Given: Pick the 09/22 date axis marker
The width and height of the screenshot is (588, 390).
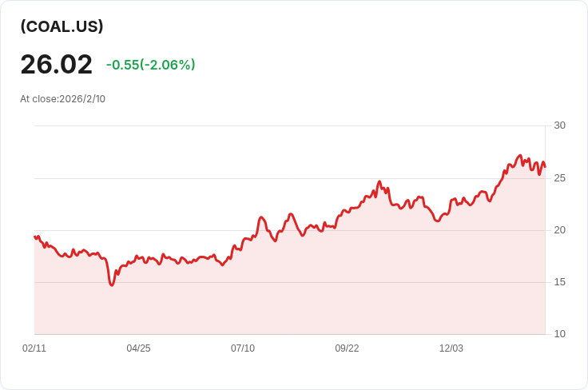Looking at the screenshot, I should (347, 348).
